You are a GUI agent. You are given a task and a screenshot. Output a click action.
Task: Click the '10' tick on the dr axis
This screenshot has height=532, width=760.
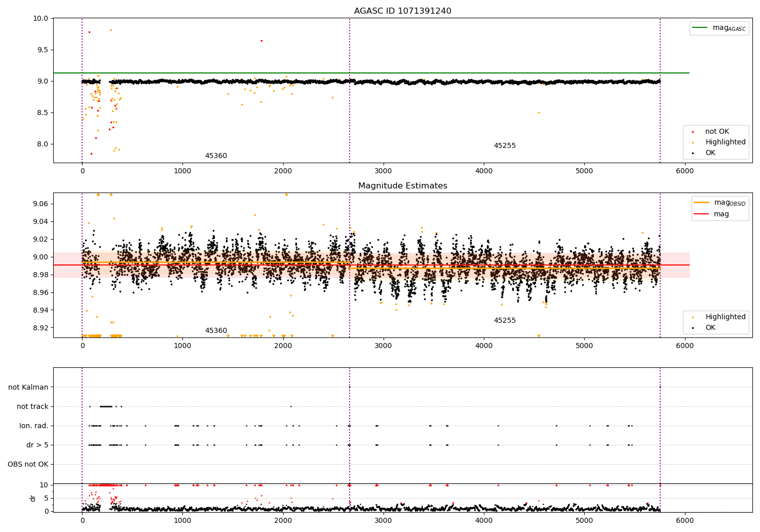(44, 485)
